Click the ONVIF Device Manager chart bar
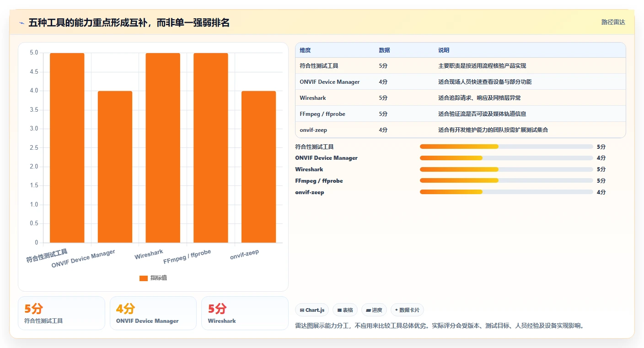The image size is (644, 348). pyautogui.click(x=115, y=167)
